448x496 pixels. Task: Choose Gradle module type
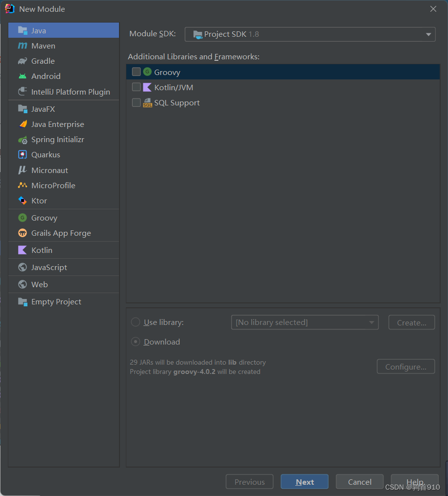(64, 61)
